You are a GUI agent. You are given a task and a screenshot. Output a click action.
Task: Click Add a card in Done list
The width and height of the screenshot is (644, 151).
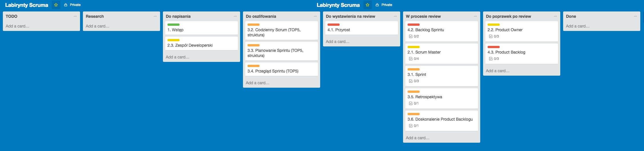578,26
